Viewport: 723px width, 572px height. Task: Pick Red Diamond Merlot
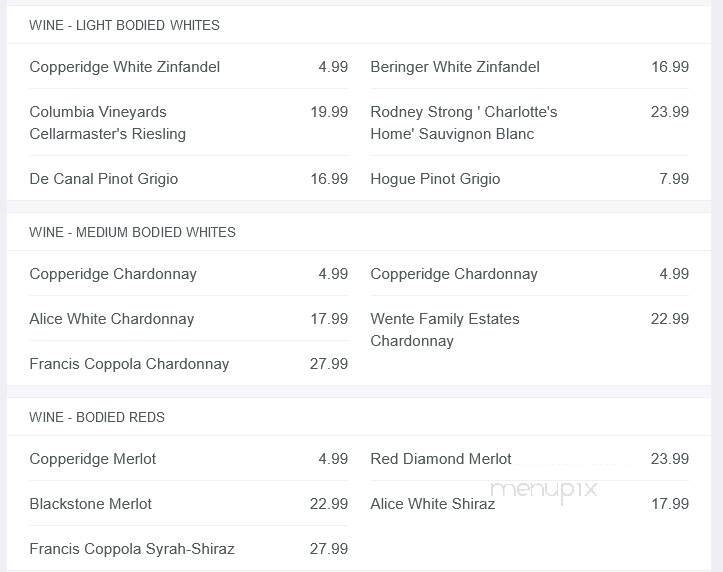pyautogui.click(x=441, y=459)
